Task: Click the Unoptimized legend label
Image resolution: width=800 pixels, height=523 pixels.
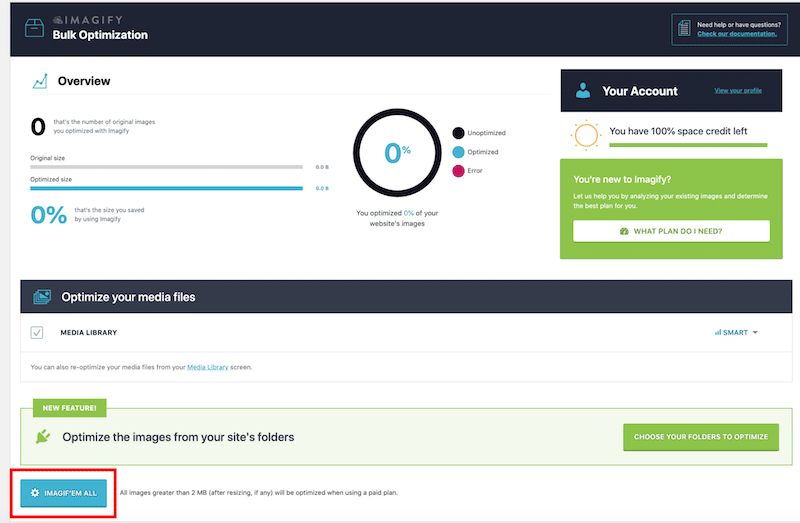Action: pos(486,133)
